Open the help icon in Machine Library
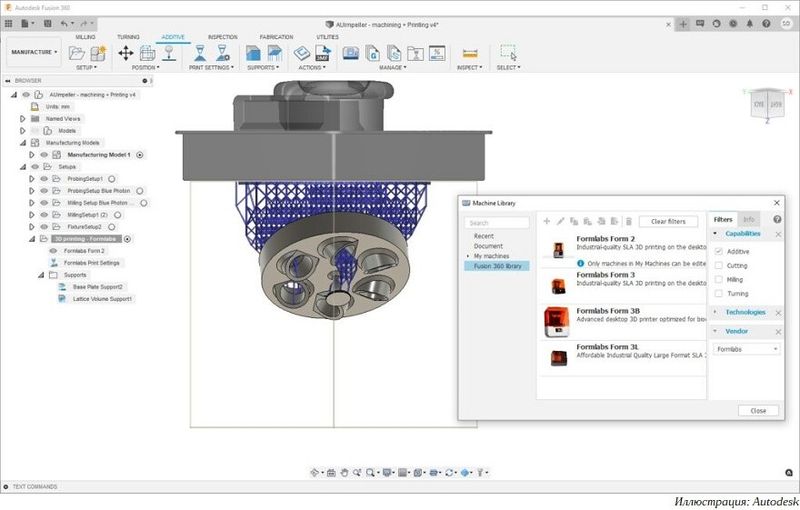The image size is (800, 510). pos(778,220)
